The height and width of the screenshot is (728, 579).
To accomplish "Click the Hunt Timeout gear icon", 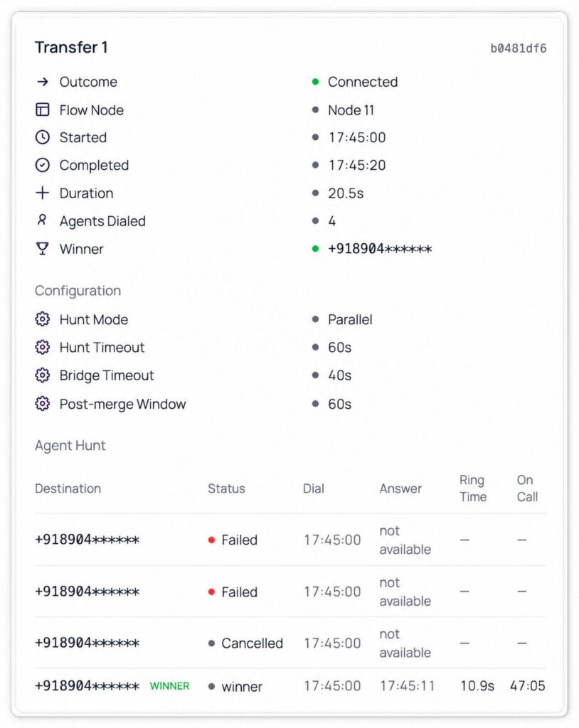I will [42, 347].
